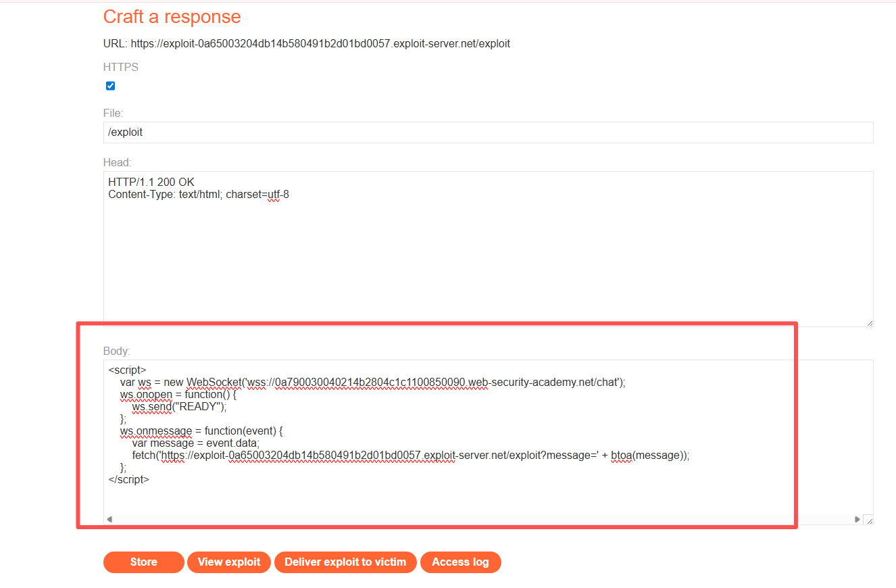
Task: Click the Head textarea resize handle
Action: point(868,323)
